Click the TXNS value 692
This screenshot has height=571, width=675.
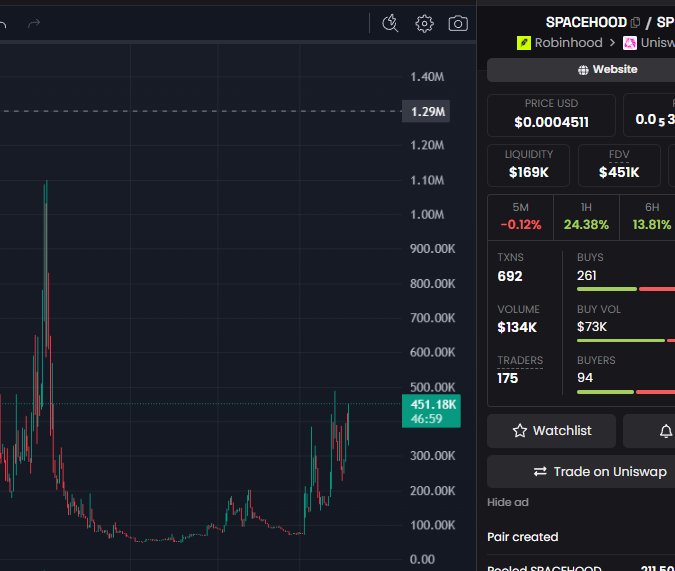pyautogui.click(x=510, y=276)
